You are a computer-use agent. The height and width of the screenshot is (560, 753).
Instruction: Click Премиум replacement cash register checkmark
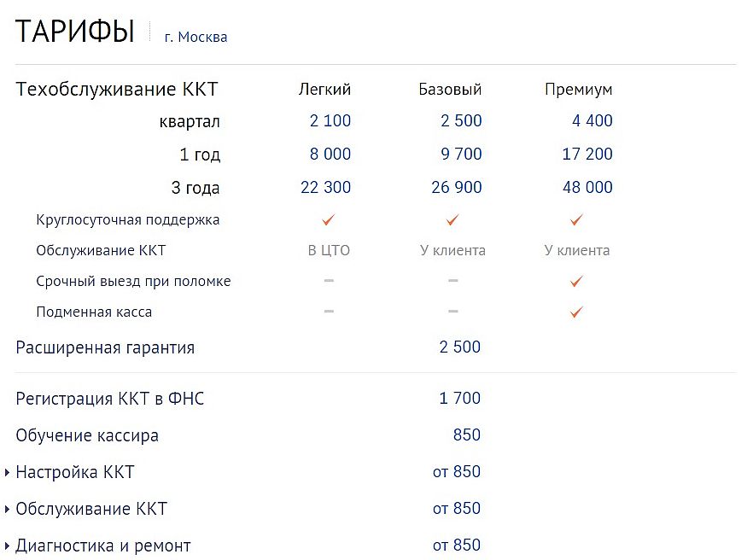click(x=576, y=312)
